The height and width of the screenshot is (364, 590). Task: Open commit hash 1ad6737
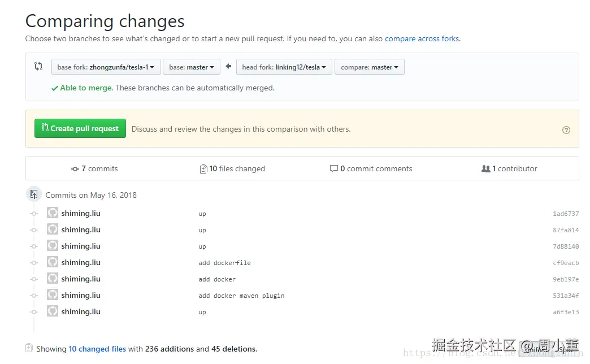pyautogui.click(x=566, y=214)
